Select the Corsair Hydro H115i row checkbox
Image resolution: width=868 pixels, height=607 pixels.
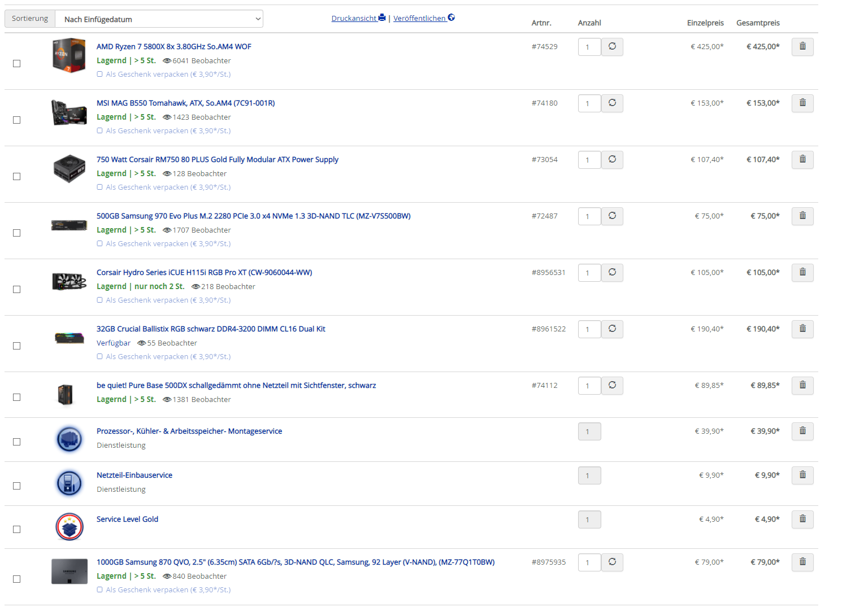(17, 290)
